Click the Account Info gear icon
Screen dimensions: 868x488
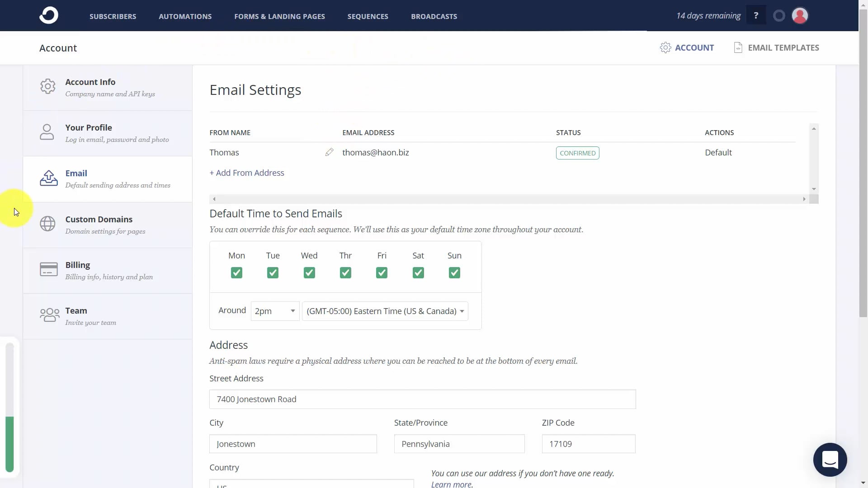(x=47, y=86)
